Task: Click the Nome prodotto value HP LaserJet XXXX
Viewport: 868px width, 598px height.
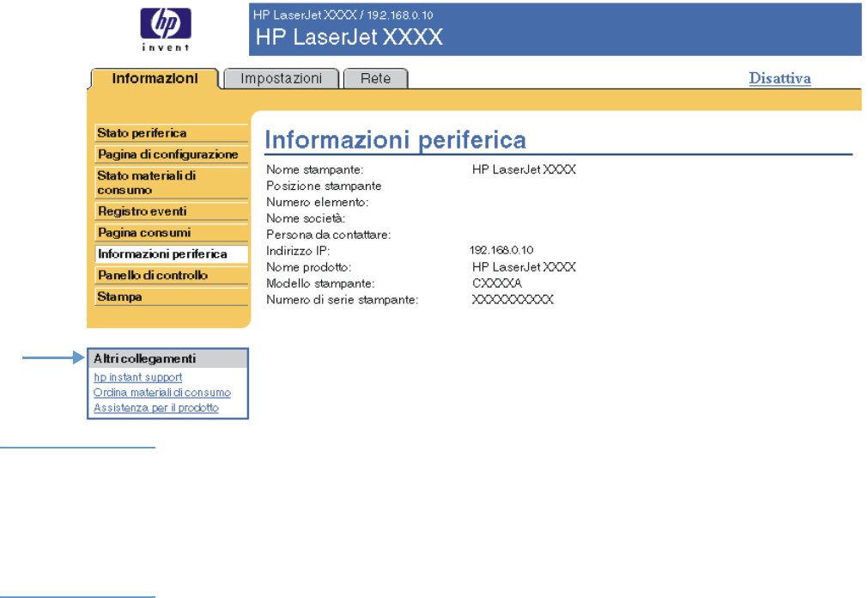Action: 524,267
